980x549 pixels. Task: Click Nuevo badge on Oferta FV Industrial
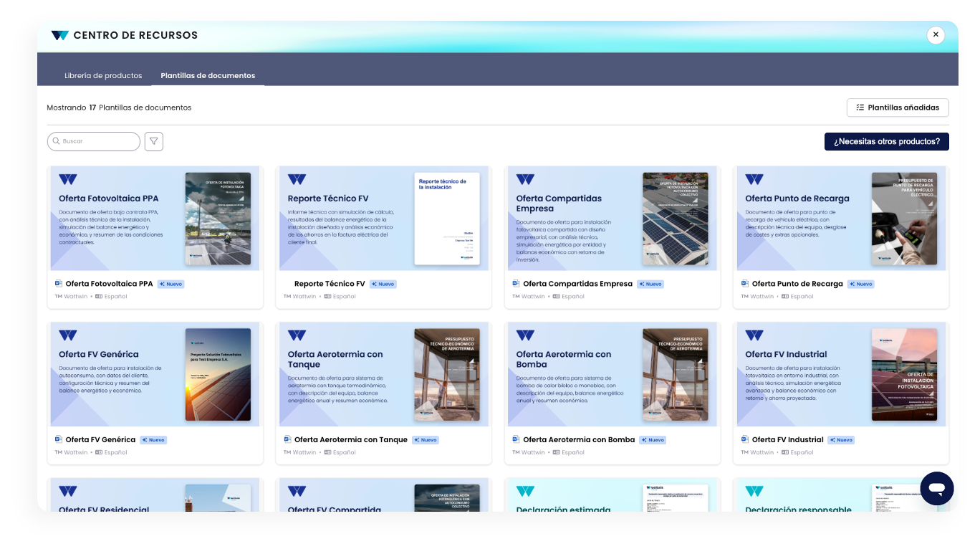click(x=842, y=439)
